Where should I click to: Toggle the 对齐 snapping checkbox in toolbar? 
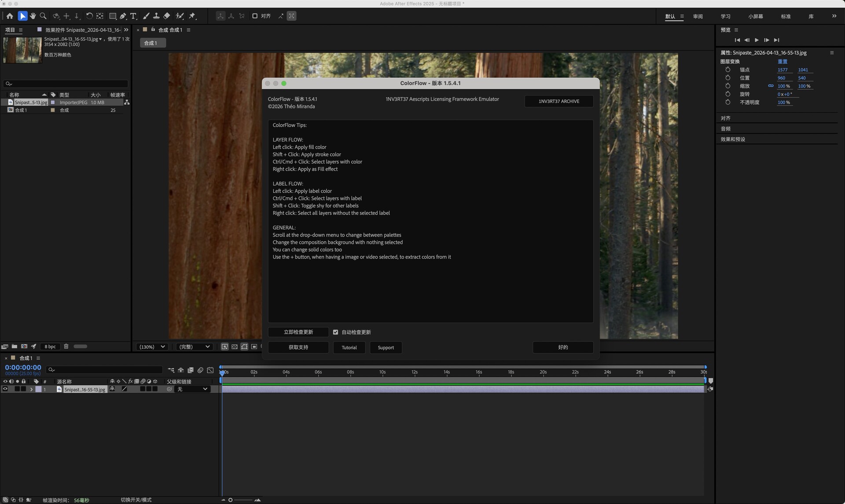click(255, 16)
